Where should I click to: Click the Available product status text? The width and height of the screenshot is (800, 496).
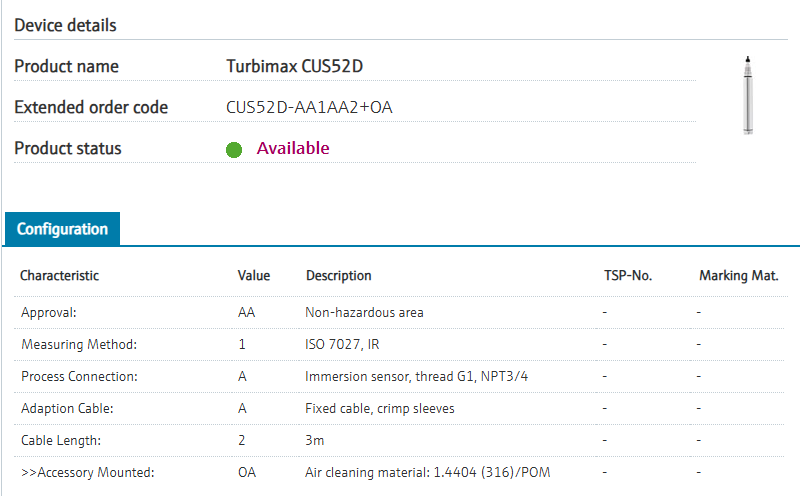[293, 148]
